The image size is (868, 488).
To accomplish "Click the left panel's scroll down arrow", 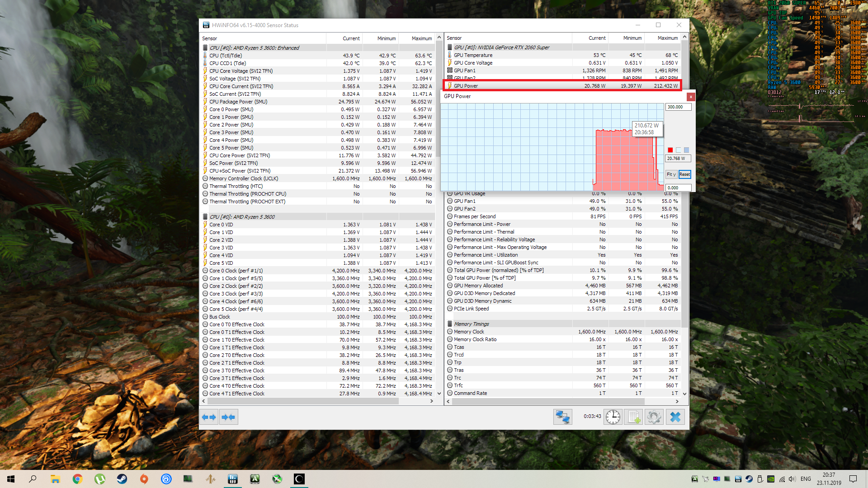I will pyautogui.click(x=439, y=394).
